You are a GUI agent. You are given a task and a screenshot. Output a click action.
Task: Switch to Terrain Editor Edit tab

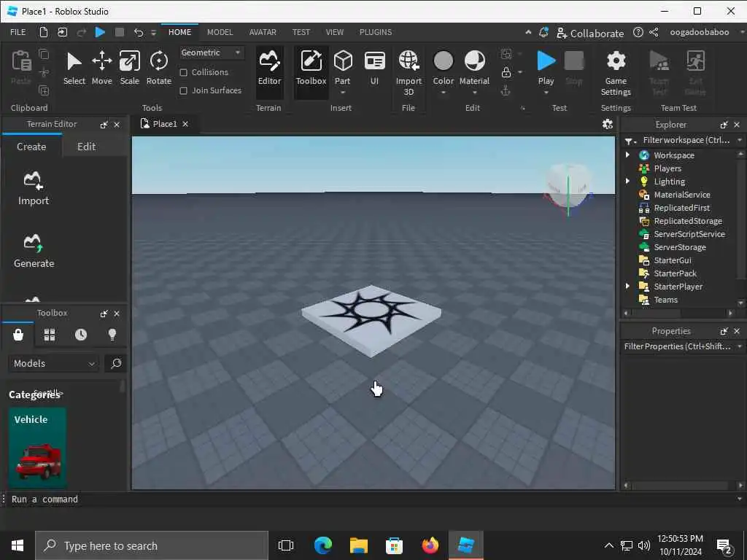pos(86,147)
